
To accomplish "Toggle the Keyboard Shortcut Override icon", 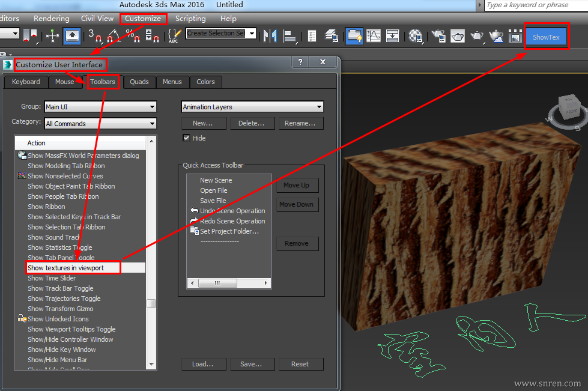I will tap(72, 36).
